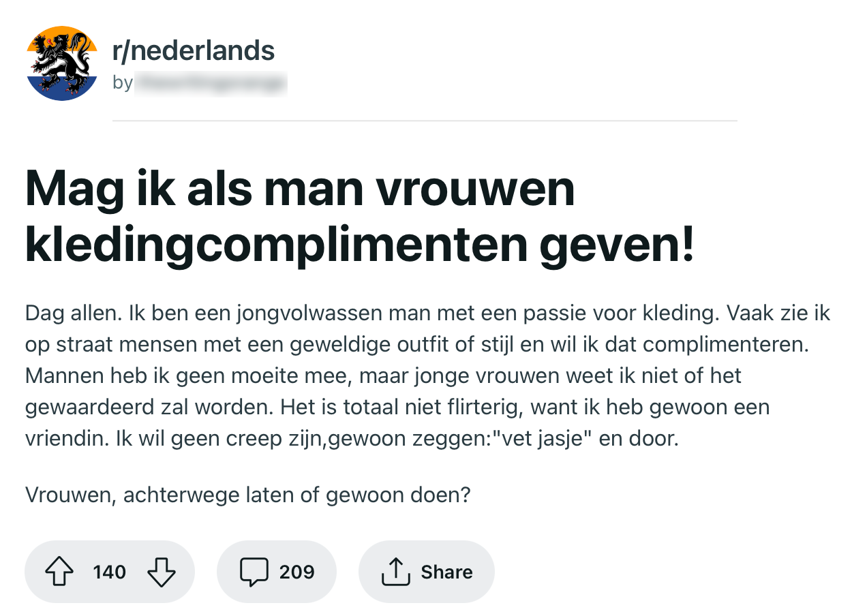The height and width of the screenshot is (616, 852).
Task: Click the comment speech bubble icon
Action: [254, 572]
